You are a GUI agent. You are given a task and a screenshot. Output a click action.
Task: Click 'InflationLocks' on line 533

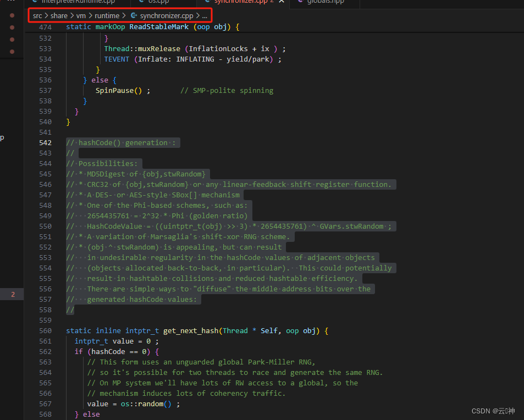coord(218,49)
